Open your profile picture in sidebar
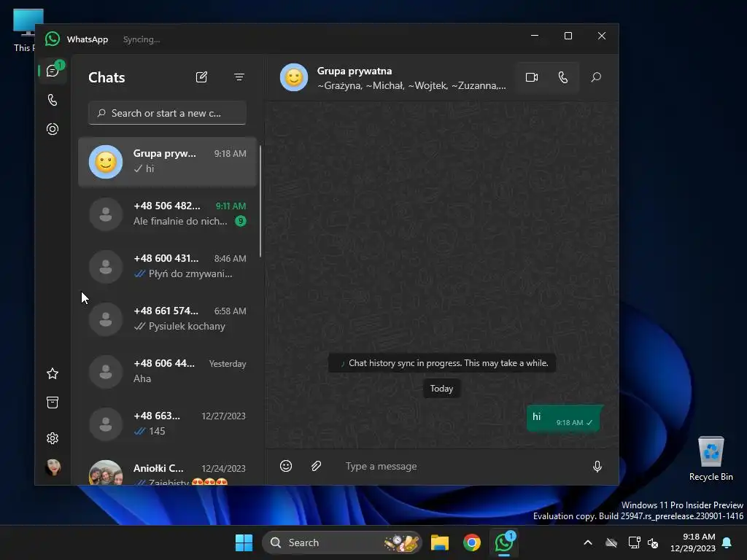The width and height of the screenshot is (747, 560). [53, 467]
